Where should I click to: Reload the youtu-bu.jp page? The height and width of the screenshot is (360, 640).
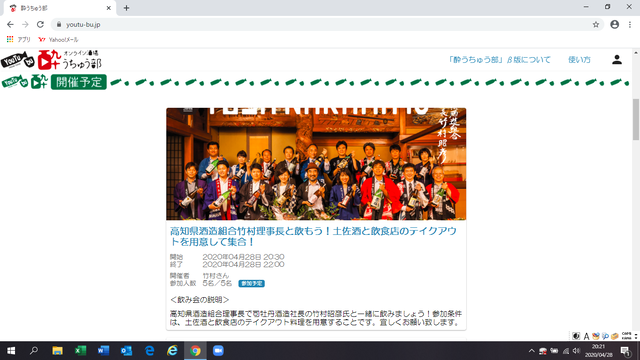click(40, 24)
